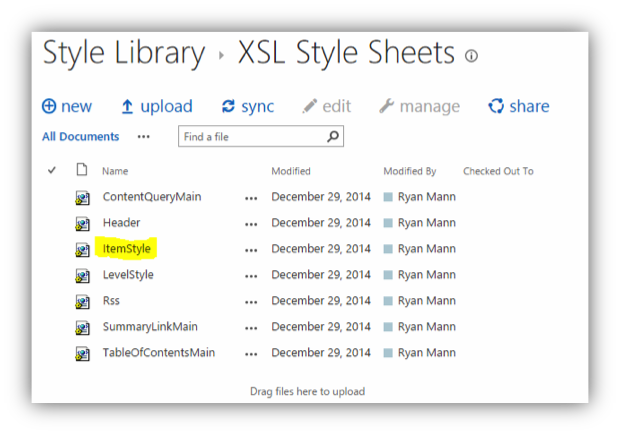The width and height of the screenshot is (620, 435).
Task: Click the info icon beside XSL Style Sheets
Action: pos(471,56)
